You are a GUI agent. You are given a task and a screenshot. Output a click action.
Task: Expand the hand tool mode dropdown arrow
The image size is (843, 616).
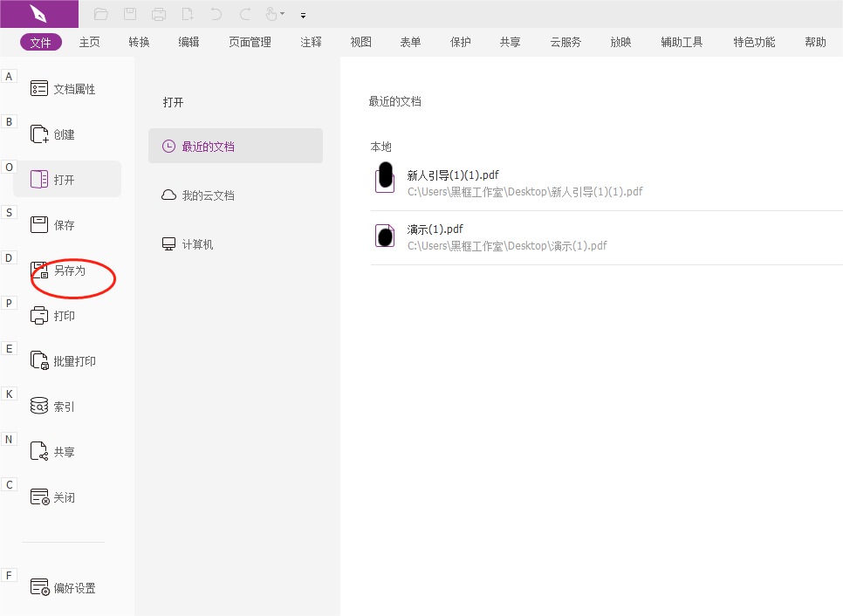[x=281, y=14]
